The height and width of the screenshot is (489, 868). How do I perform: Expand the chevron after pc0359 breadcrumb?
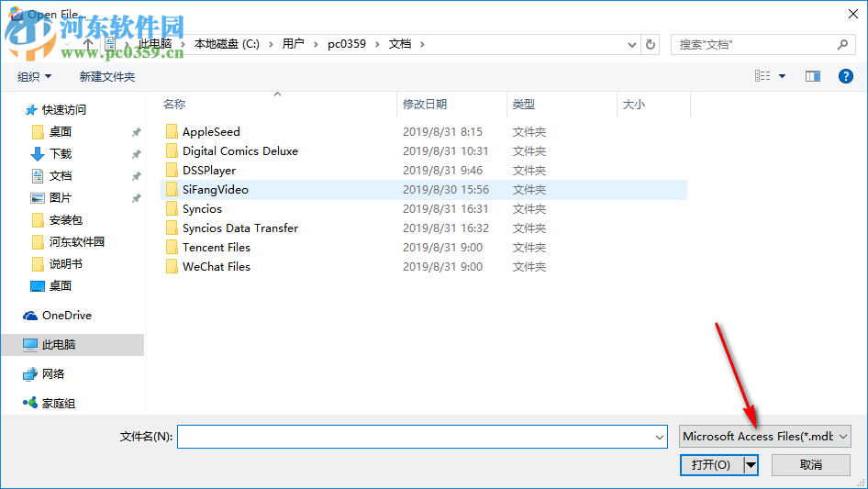tap(377, 44)
